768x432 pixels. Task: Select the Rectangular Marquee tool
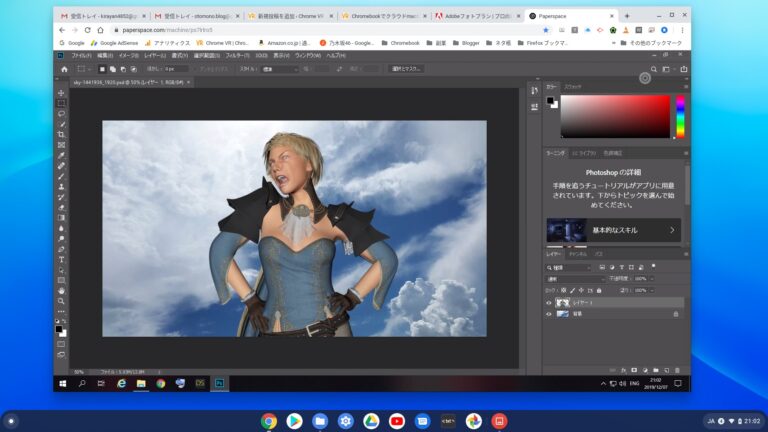click(61, 103)
